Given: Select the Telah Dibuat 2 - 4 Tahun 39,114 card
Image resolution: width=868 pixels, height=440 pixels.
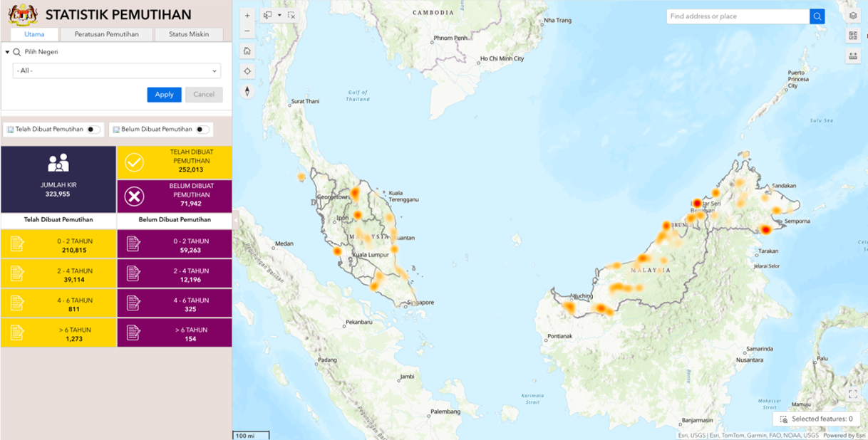Looking at the screenshot, I should click(58, 273).
